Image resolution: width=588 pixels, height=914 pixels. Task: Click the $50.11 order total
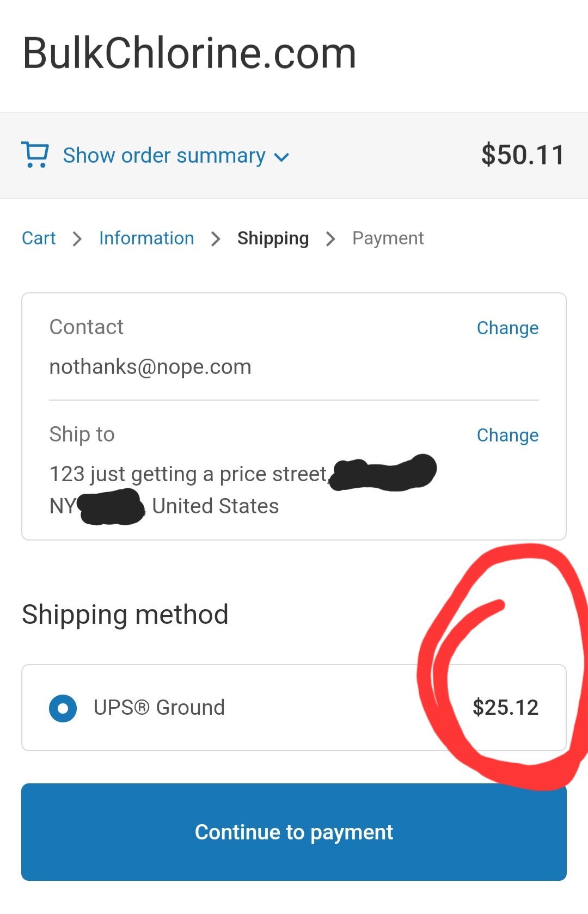click(x=523, y=155)
